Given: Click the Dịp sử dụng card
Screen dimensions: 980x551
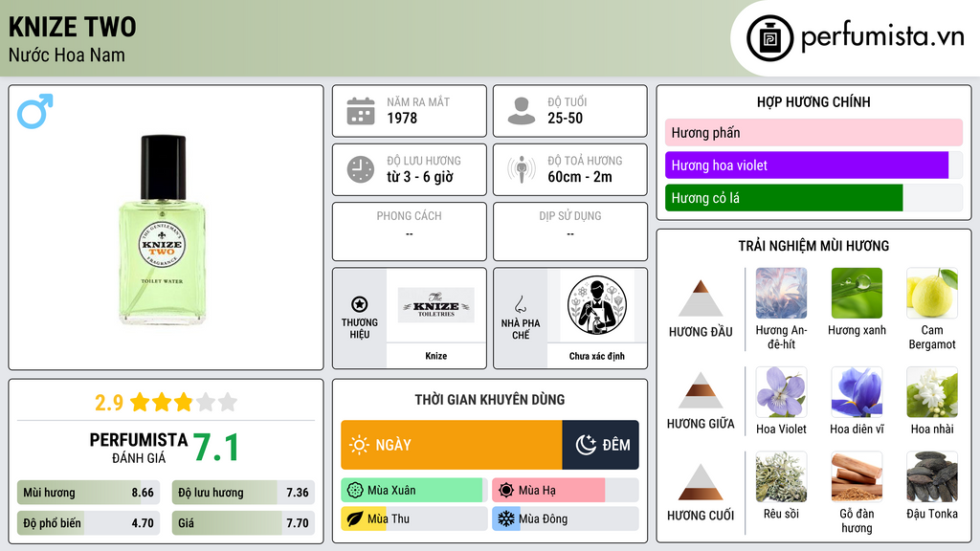Looking at the screenshot, I should (570, 231).
